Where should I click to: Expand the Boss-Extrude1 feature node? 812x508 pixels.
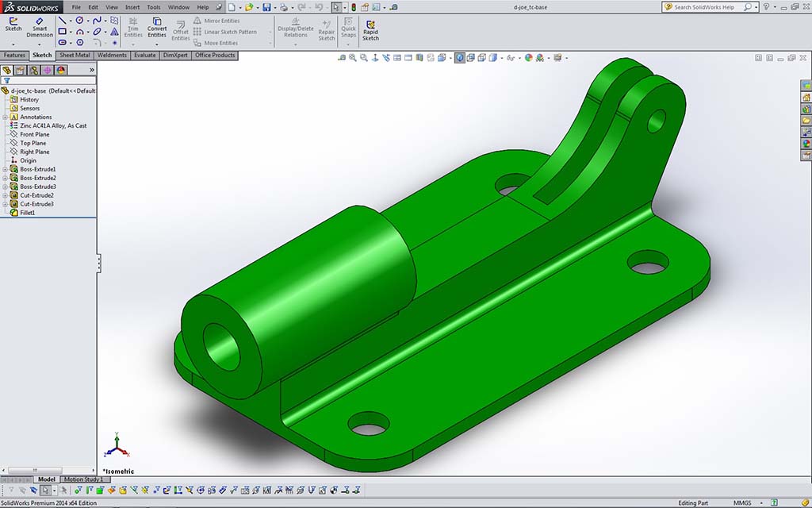pos(5,169)
